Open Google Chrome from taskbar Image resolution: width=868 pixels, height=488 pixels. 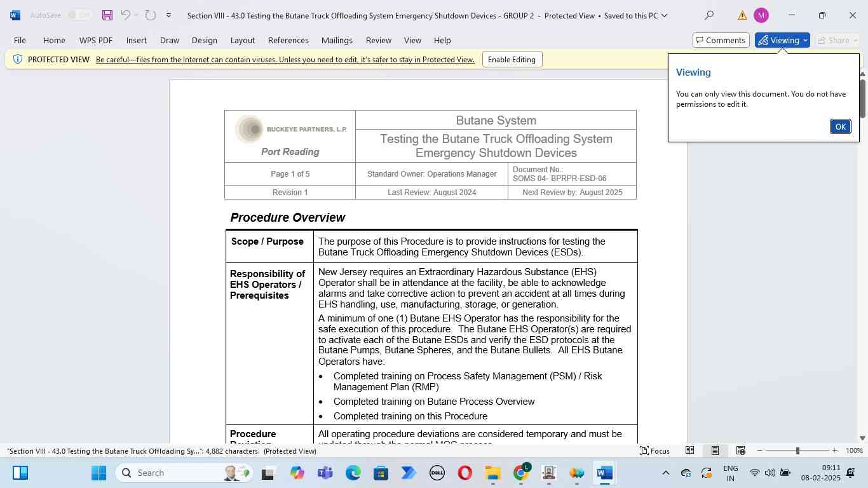[520, 473]
